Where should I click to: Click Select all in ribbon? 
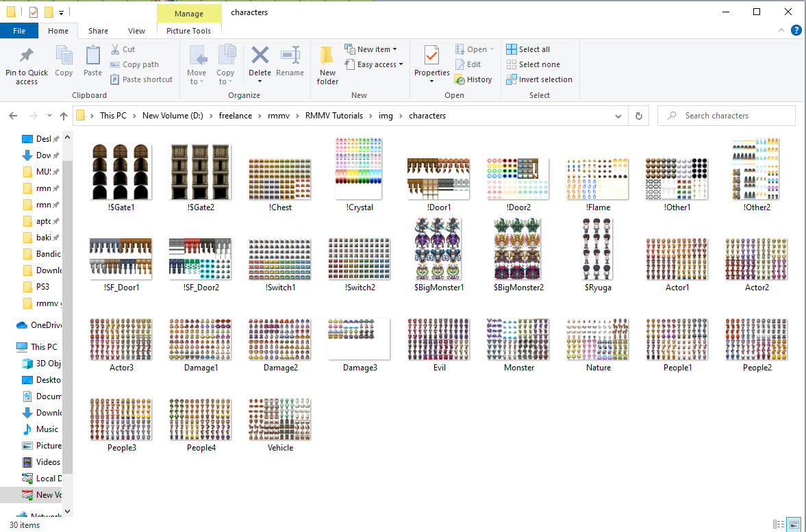pyautogui.click(x=528, y=49)
